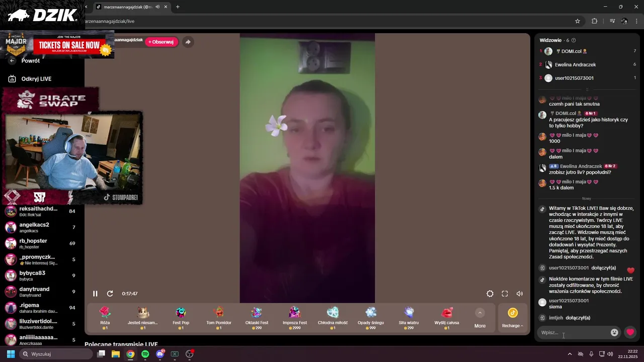Open danytruand live channel

40,292
